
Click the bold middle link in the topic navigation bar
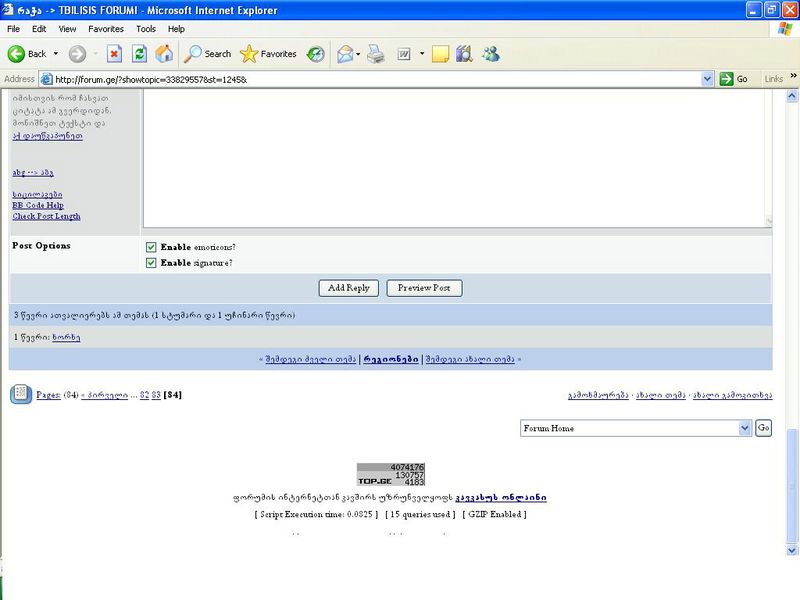click(x=391, y=359)
